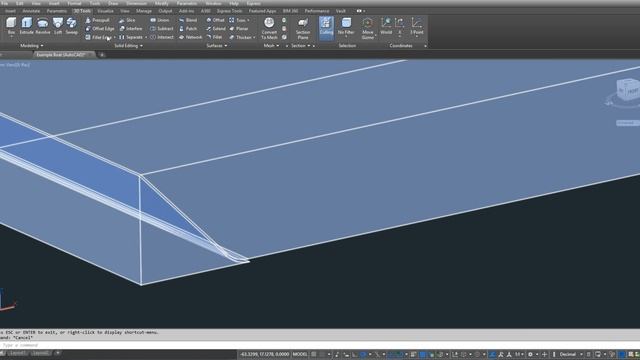Open the Thicken dropdown arrow

[254, 37]
